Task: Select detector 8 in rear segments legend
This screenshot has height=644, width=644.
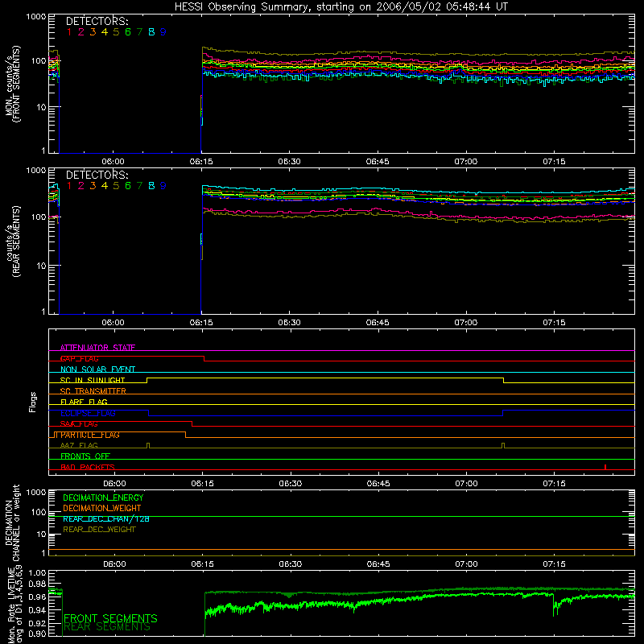Action: (151, 186)
